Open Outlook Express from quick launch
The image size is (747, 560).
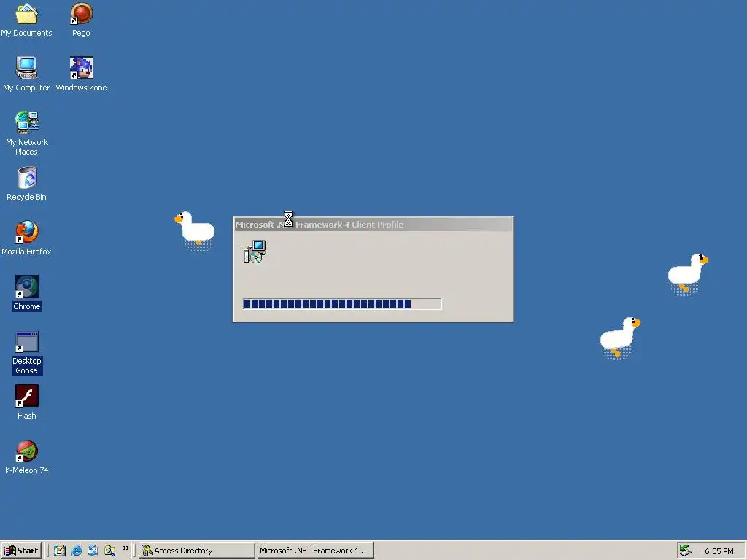pos(93,551)
